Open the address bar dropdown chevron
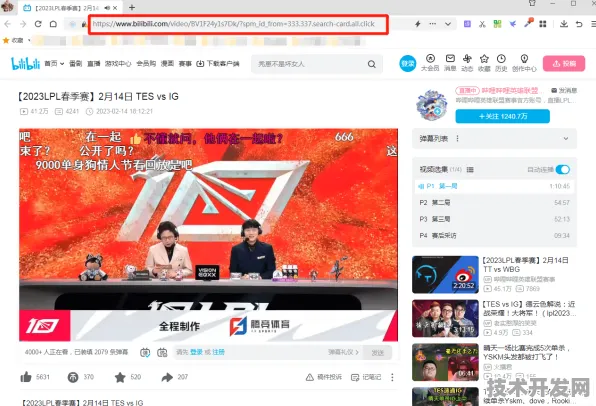Viewport: 596px width, 406px height. pyautogui.click(x=448, y=24)
